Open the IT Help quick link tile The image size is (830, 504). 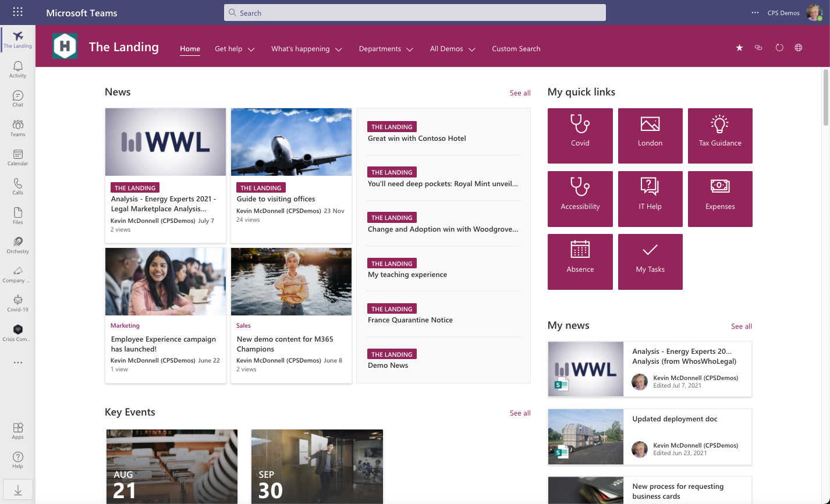point(650,199)
